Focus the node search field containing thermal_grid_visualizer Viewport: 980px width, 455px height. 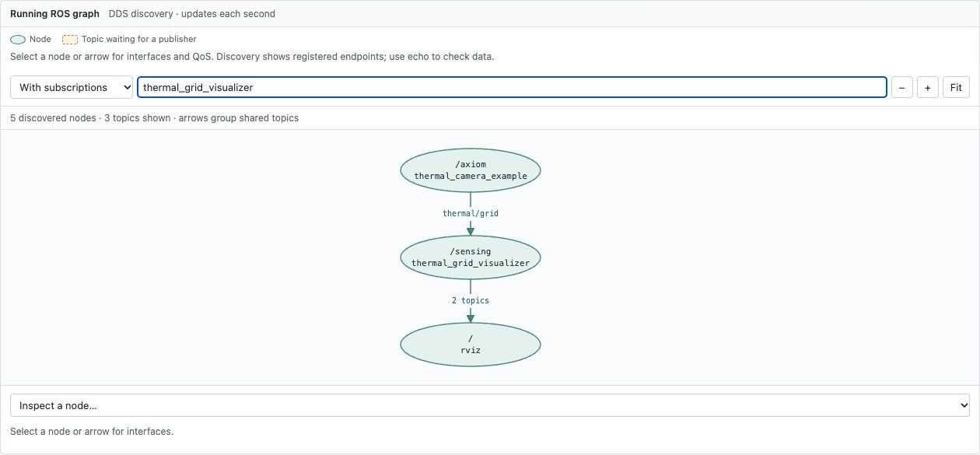pos(512,87)
